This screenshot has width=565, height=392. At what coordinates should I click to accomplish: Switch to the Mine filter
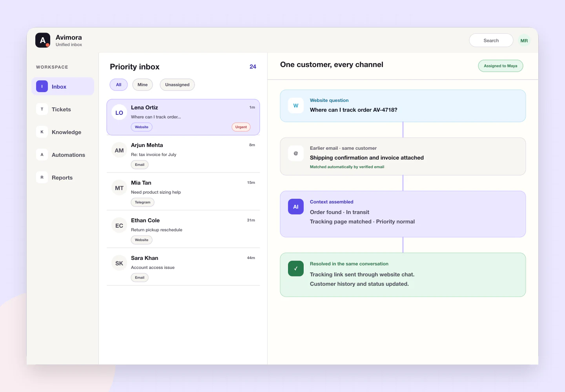click(142, 85)
